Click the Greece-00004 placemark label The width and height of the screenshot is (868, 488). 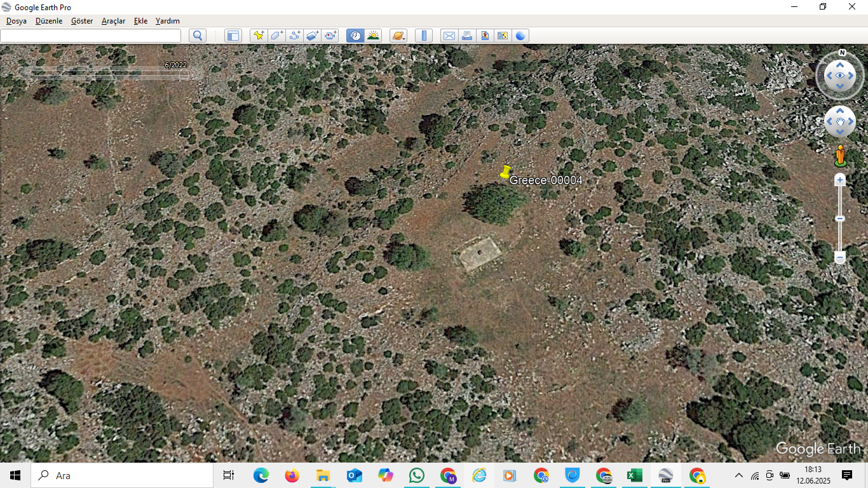click(546, 180)
